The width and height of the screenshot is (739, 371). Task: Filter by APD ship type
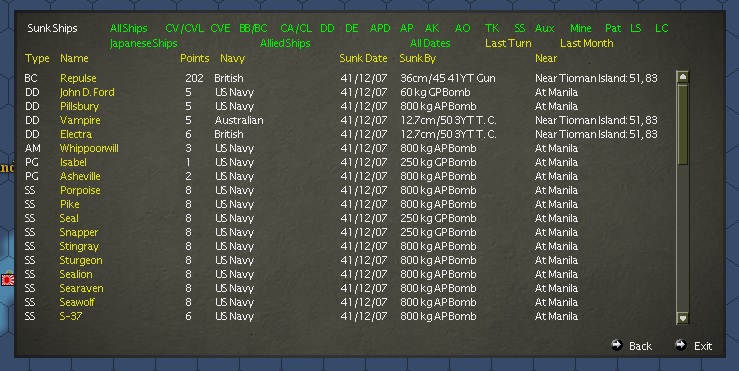pyautogui.click(x=380, y=28)
